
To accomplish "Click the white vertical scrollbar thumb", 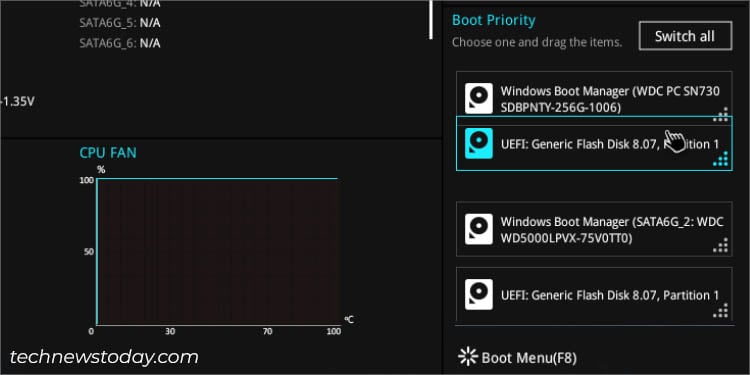I will pyautogui.click(x=431, y=19).
